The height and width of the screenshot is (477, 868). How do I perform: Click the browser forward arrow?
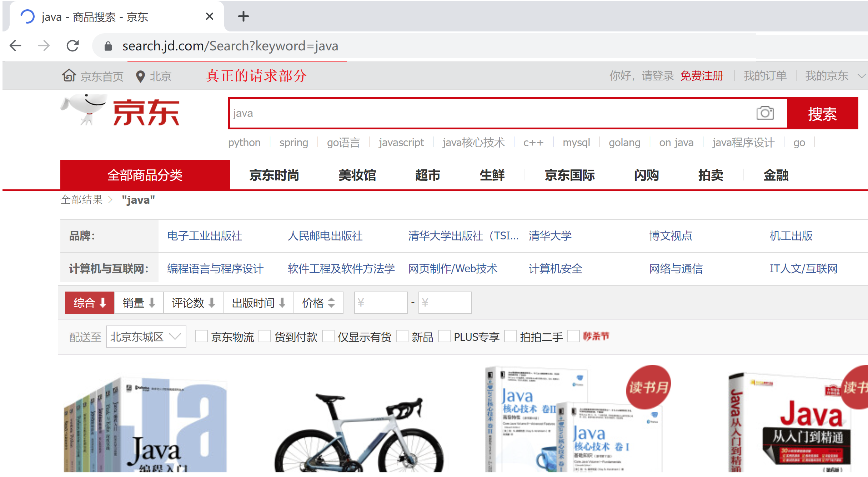click(x=44, y=46)
